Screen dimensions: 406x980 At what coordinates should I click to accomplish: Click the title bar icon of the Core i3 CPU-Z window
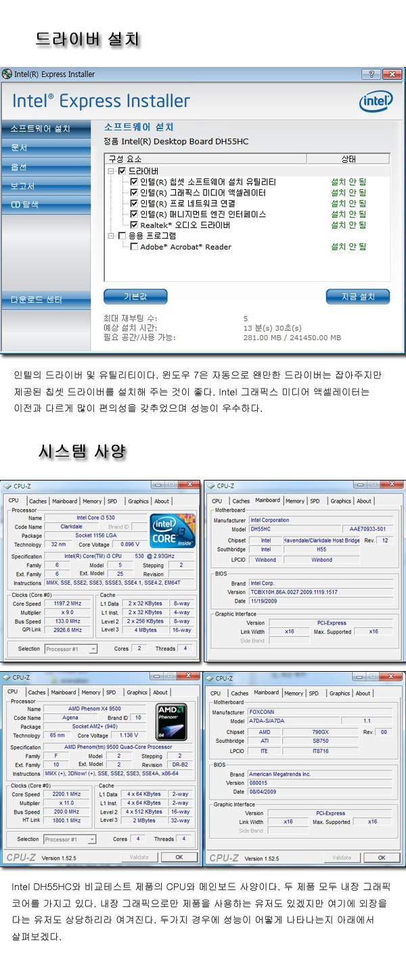coord(7,485)
